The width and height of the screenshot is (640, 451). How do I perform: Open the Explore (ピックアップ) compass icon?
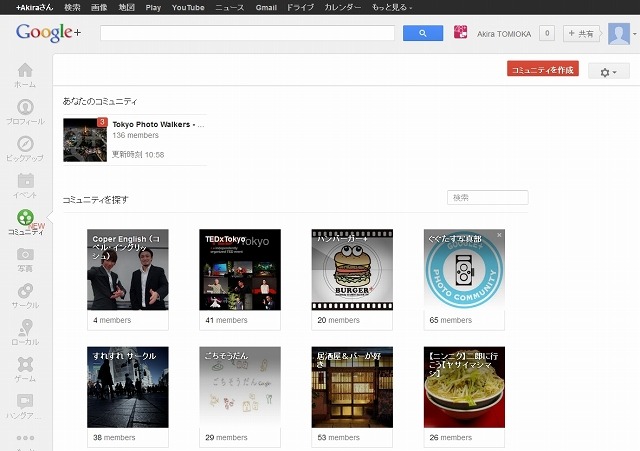click(x=25, y=144)
